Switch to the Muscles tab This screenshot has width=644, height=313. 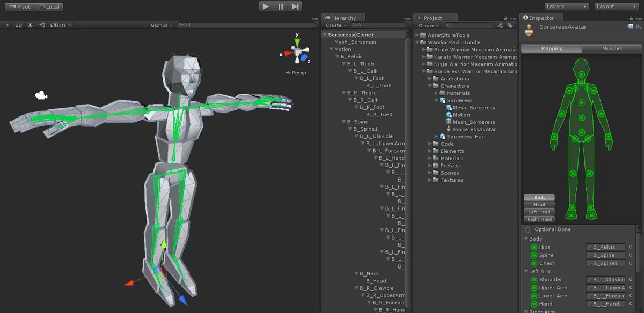pos(612,48)
